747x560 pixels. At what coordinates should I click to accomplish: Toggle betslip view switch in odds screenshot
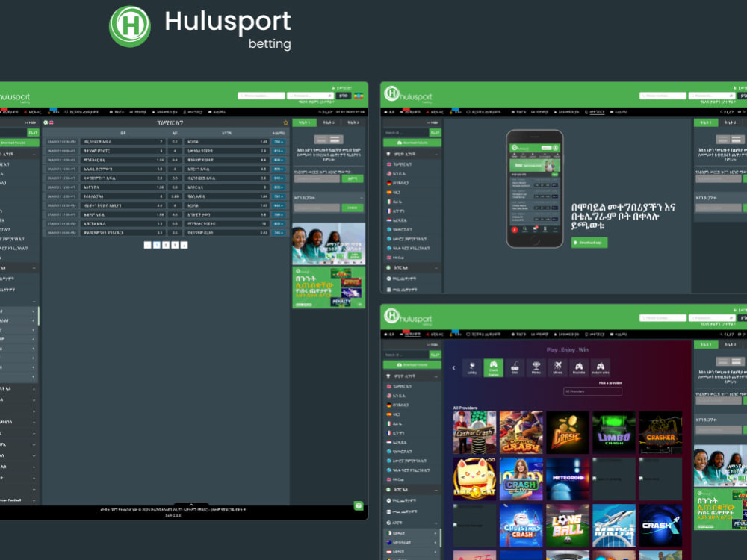coord(328,140)
